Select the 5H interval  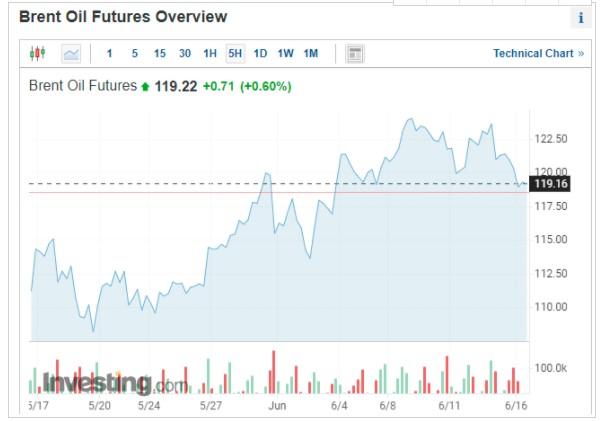tap(235, 53)
